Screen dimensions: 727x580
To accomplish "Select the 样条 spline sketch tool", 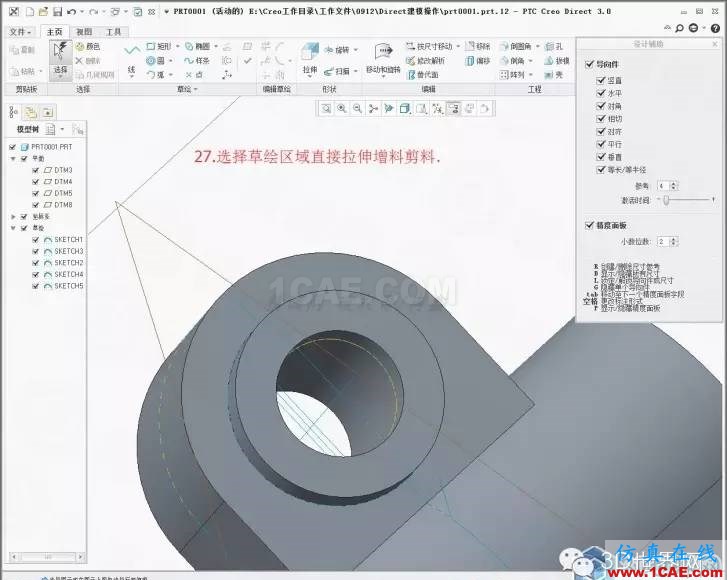I will [197, 60].
